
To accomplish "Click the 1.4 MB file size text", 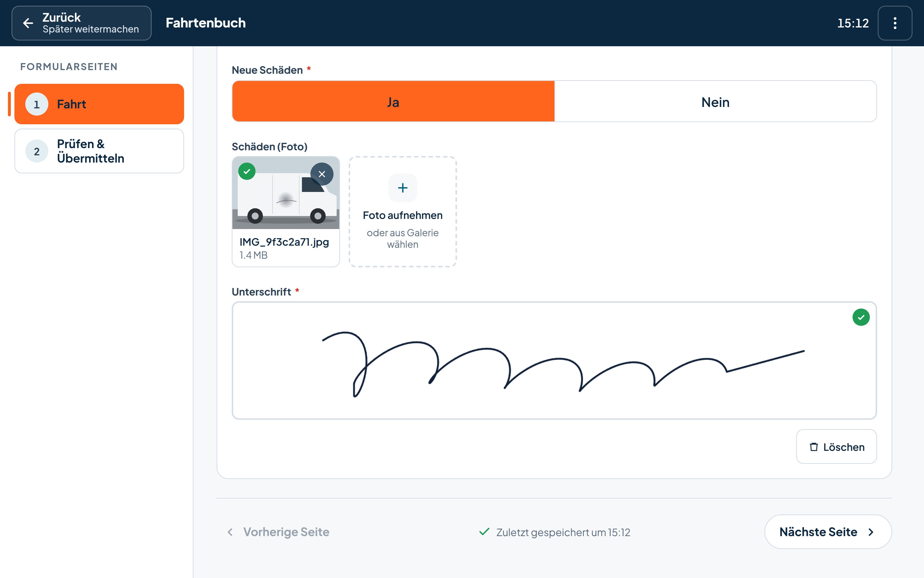I will pos(254,255).
